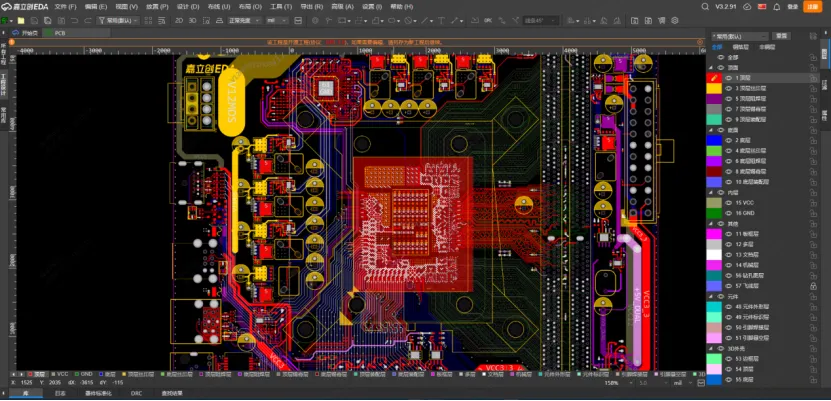The height and width of the screenshot is (401, 831).
Task: Lock the 1 顶层 layer
Action: coord(813,78)
